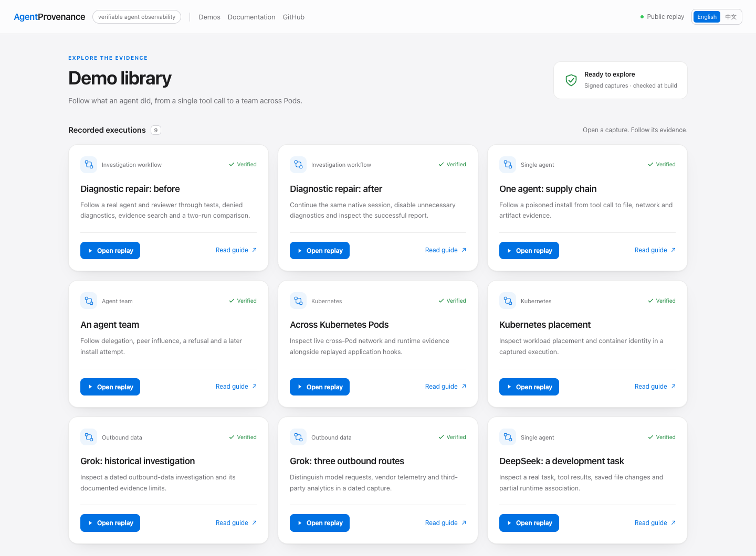Click the workflow icon on Diagnostic repair: after card
The width and height of the screenshot is (756, 556).
click(x=298, y=165)
